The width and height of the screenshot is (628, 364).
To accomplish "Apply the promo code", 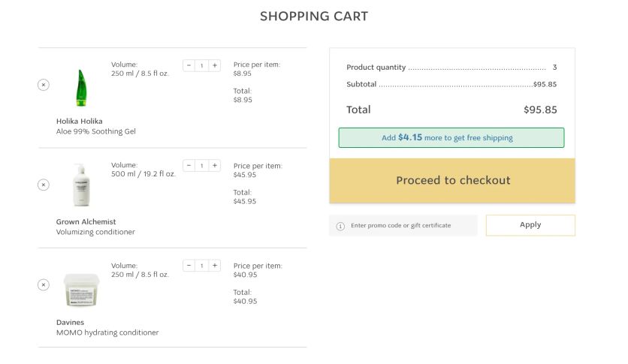I will click(530, 225).
